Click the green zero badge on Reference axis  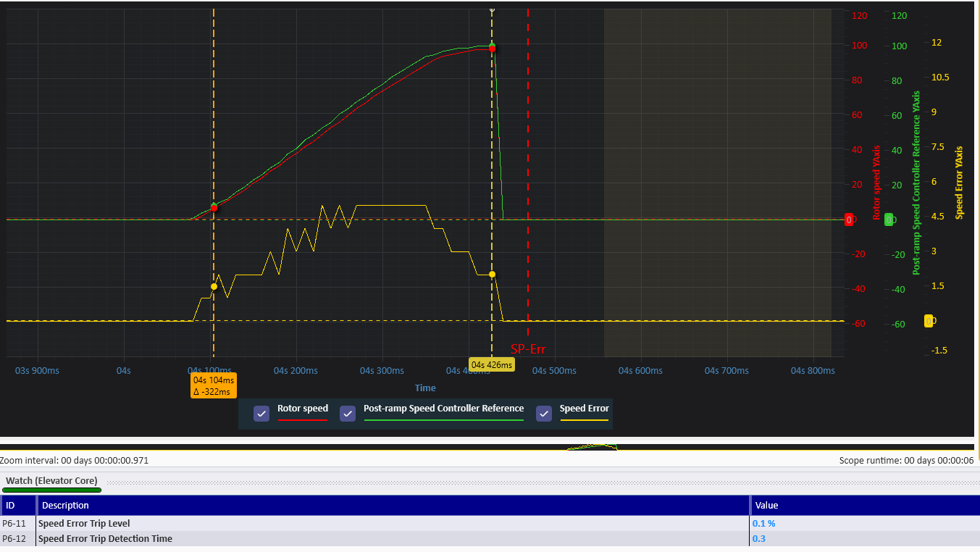889,219
